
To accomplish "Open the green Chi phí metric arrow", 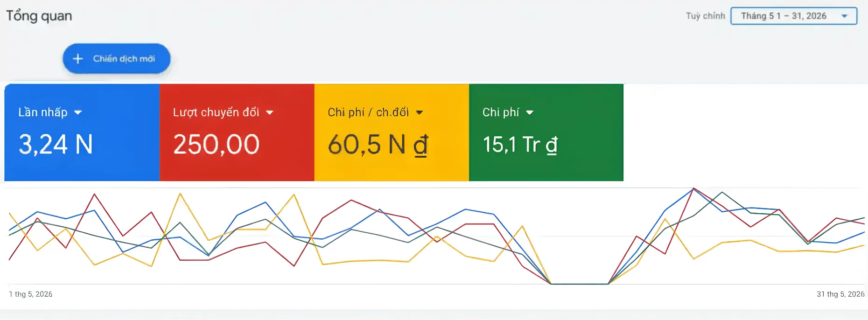I will point(529,112).
